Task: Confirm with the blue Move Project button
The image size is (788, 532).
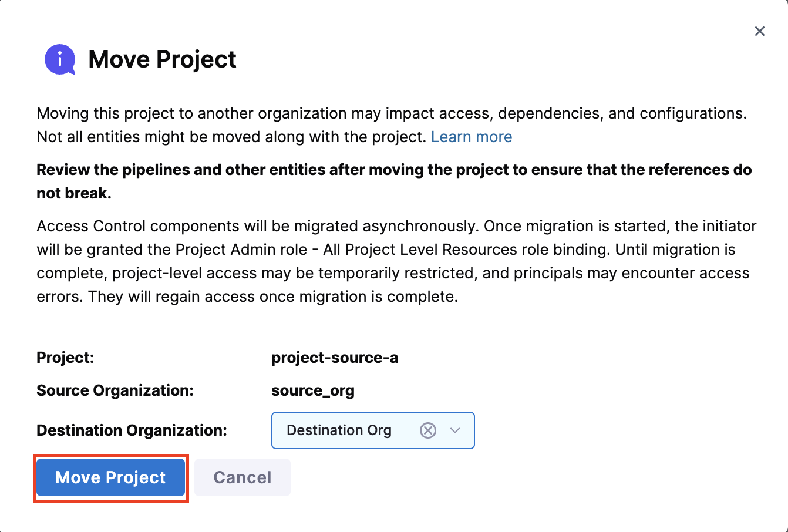Action: [110, 477]
